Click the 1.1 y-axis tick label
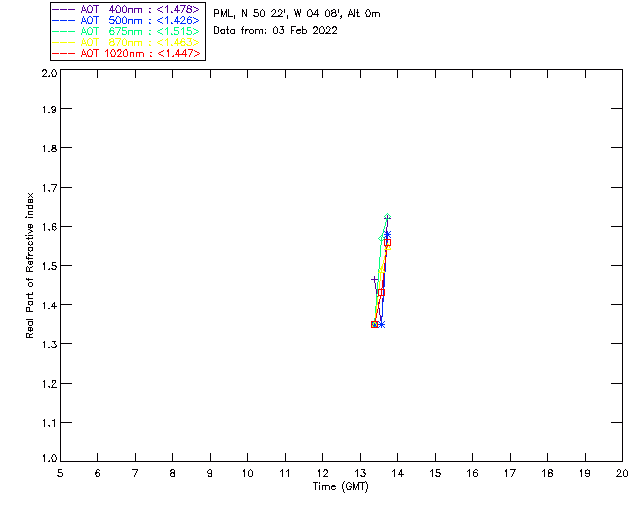The height and width of the screenshot is (512, 640). 49,423
